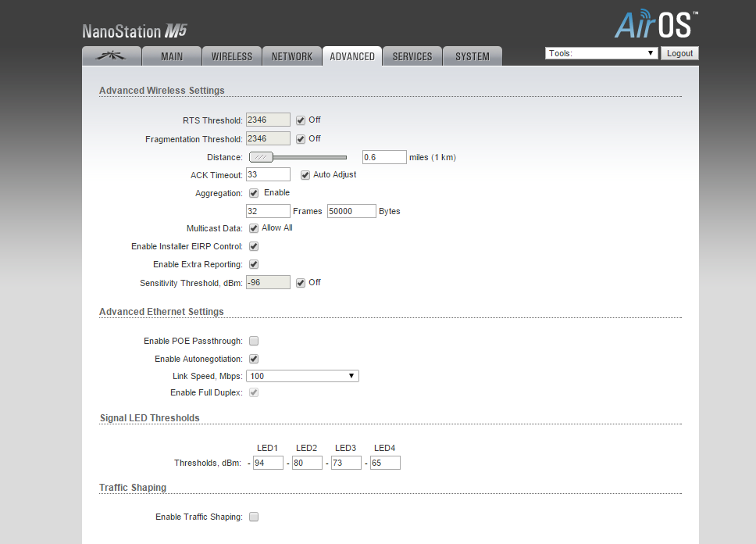Uncheck Aggregation Enable checkbox
The width and height of the screenshot is (756, 544).
(x=254, y=193)
